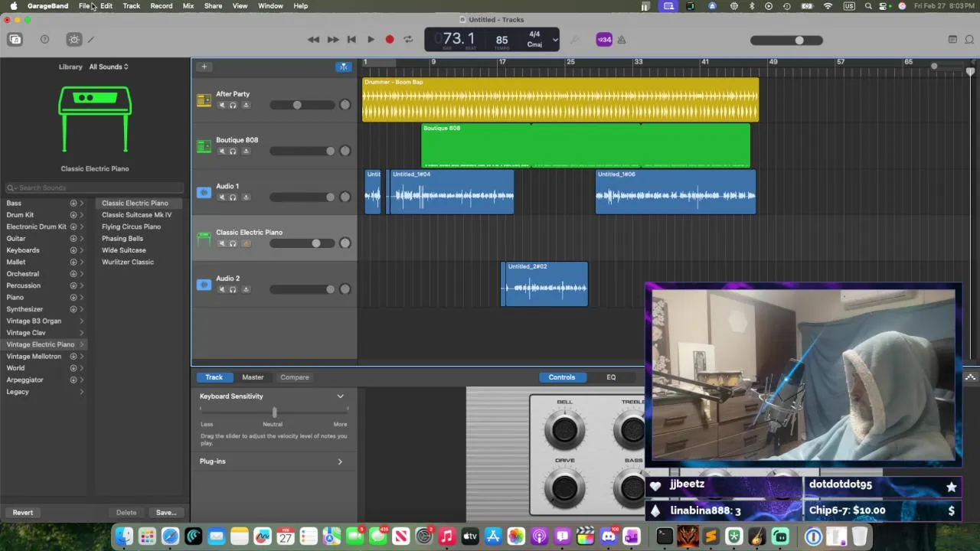980x551 pixels.
Task: Open the Library panel toolbar button
Action: tap(15, 40)
